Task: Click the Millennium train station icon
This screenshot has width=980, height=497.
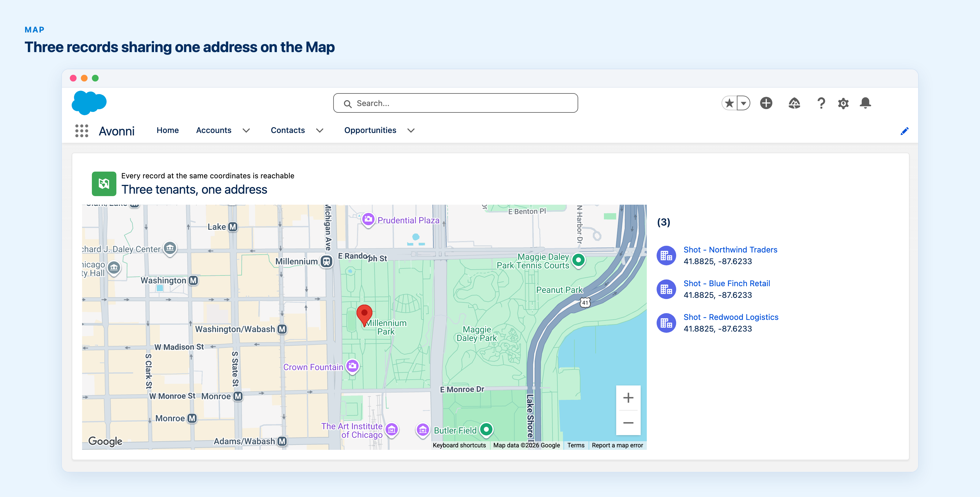Action: [326, 261]
